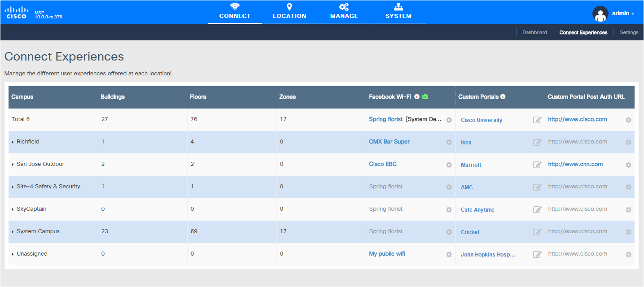
Task: Go to the Dashboard submenu
Action: (534, 32)
